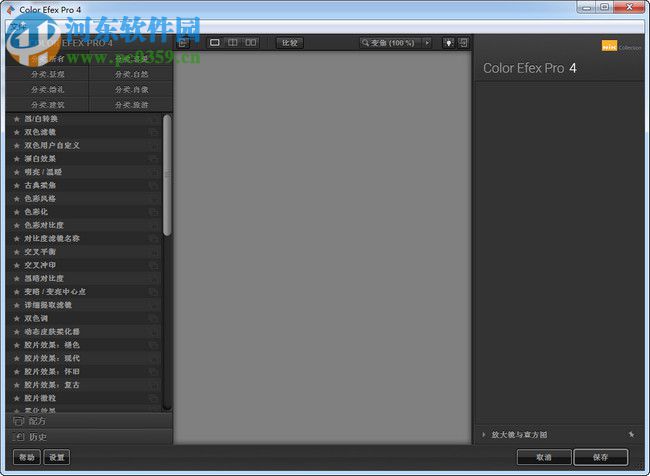Image resolution: width=650 pixels, height=476 pixels.
Task: Open the 设置 settings button
Action: 57,457
